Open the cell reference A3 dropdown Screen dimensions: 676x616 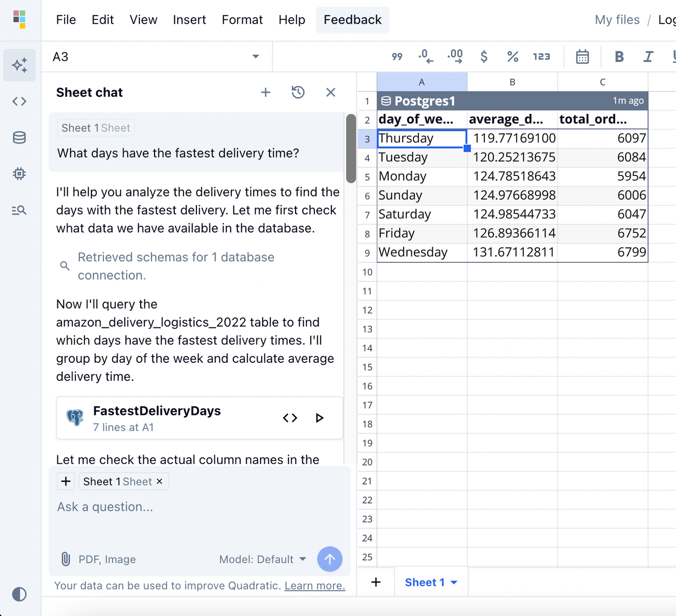pos(255,57)
